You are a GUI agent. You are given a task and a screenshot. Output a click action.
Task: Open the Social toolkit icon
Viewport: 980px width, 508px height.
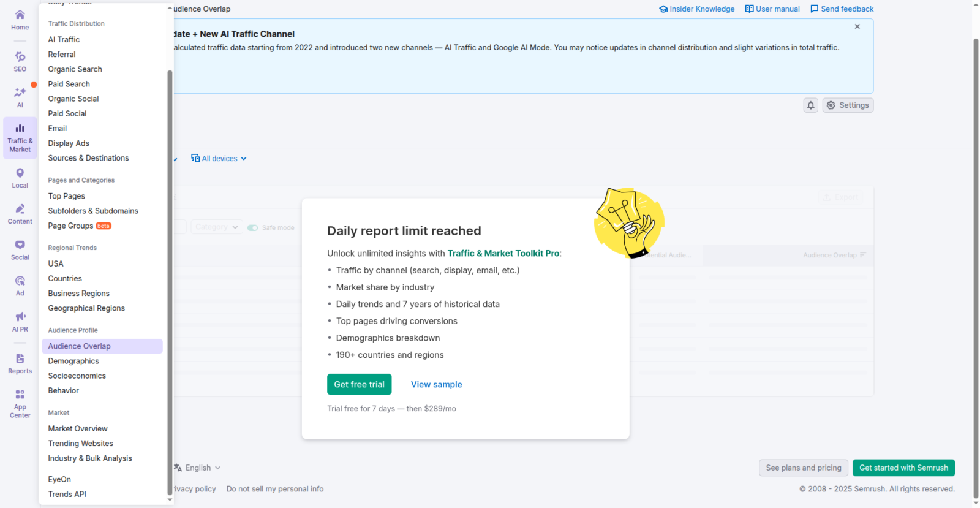(20, 249)
